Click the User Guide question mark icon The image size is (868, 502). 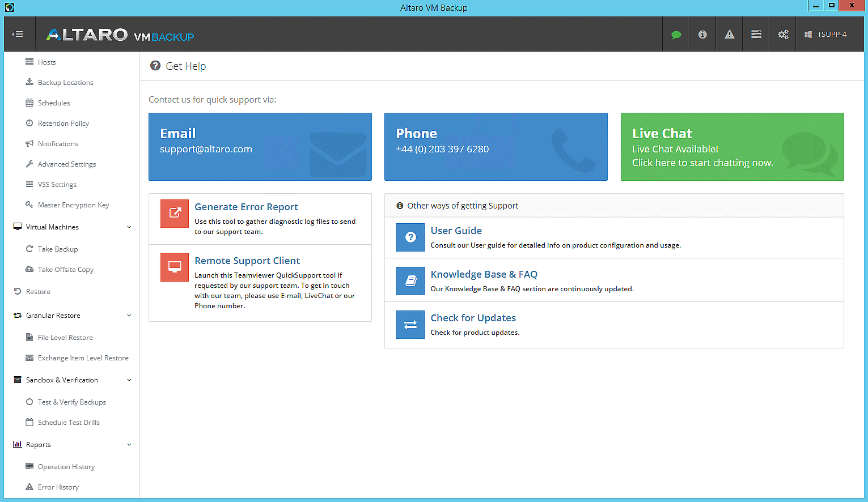tap(410, 237)
